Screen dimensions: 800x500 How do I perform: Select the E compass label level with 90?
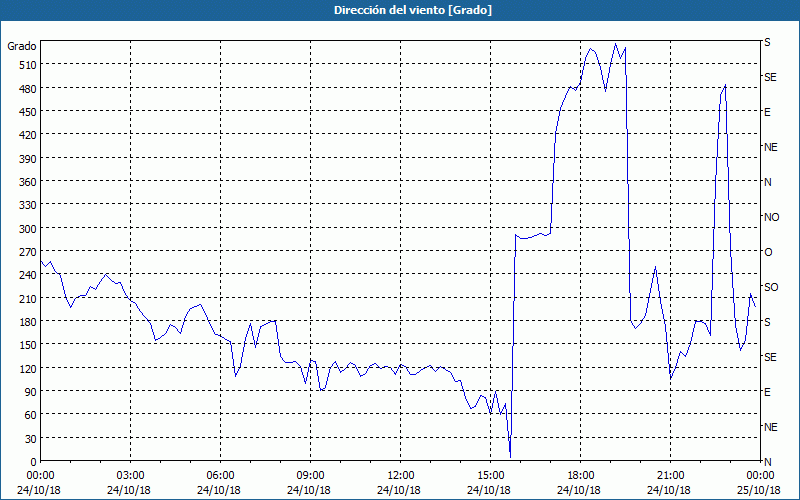767,392
